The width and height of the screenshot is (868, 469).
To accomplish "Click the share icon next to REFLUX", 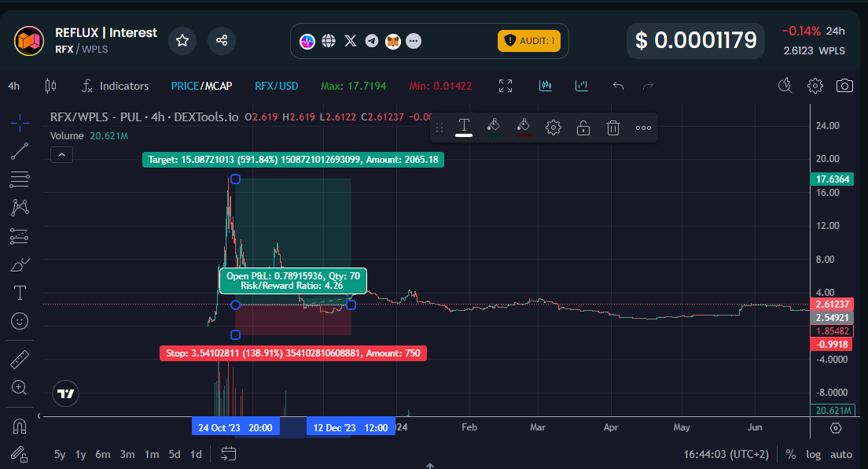I will tap(222, 40).
